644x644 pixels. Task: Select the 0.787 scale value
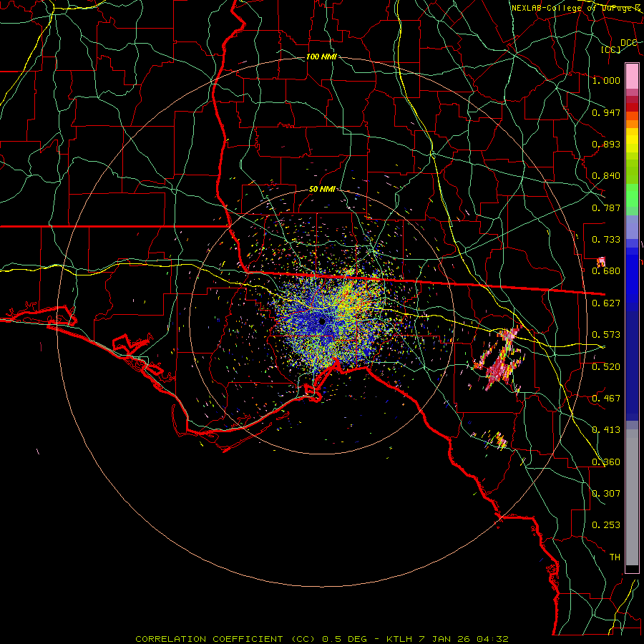click(606, 208)
